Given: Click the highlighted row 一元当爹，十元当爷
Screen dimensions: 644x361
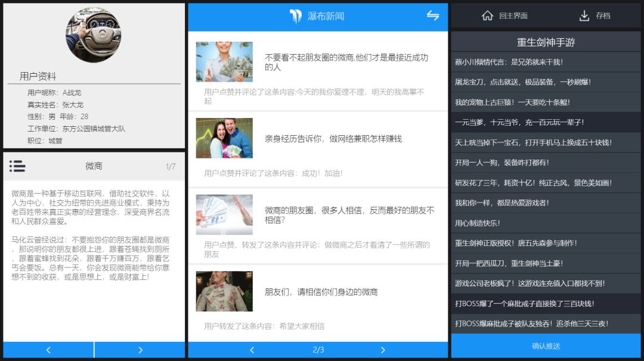Looking at the screenshot, I should [546, 123].
